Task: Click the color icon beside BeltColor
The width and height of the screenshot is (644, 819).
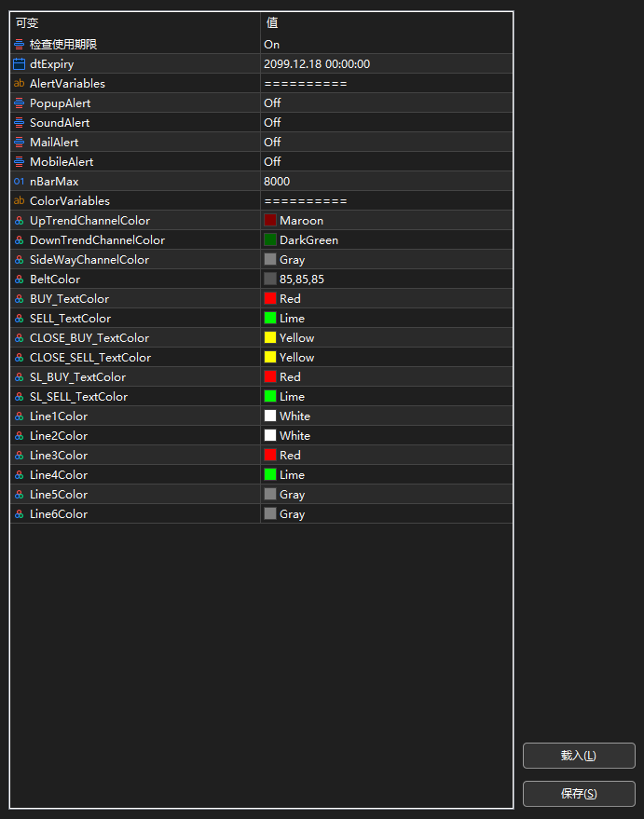Action: (x=20, y=280)
